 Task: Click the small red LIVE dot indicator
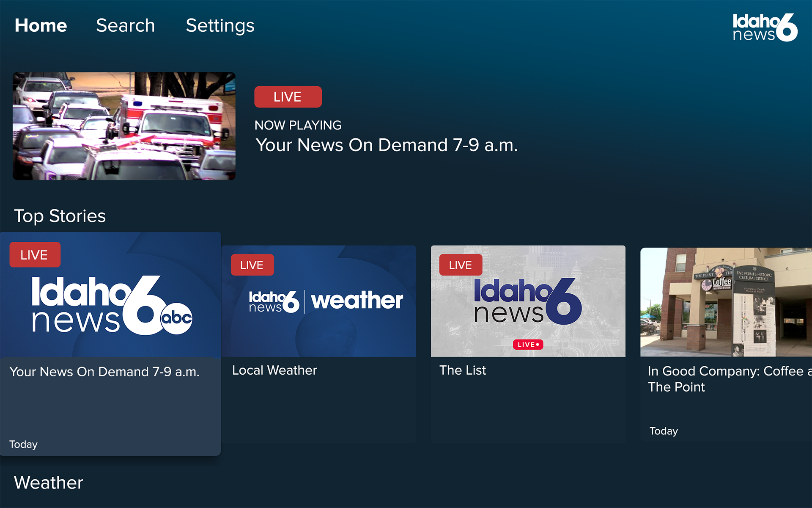528,345
